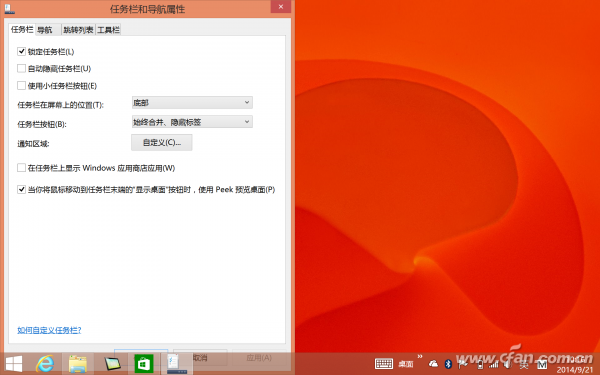Image resolution: width=600 pixels, height=375 pixels.
Task: Expand the desktop toolbar chevron
Action: tap(420, 357)
